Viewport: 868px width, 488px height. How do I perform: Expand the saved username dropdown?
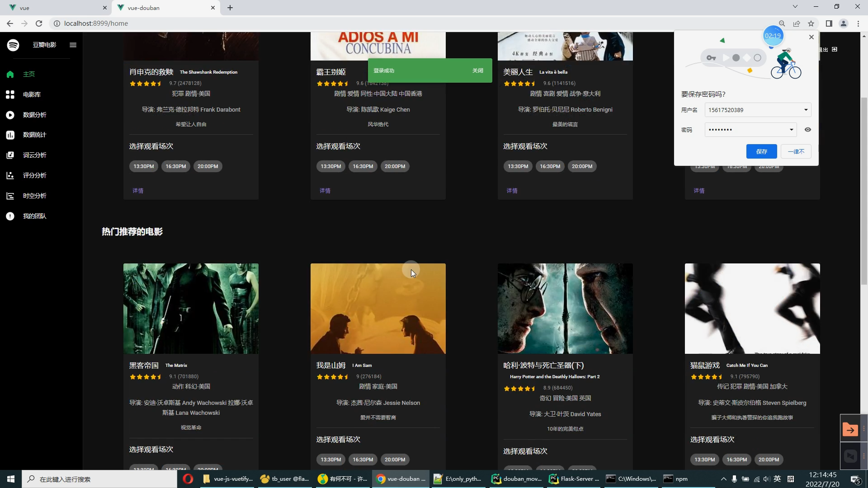[x=805, y=110]
